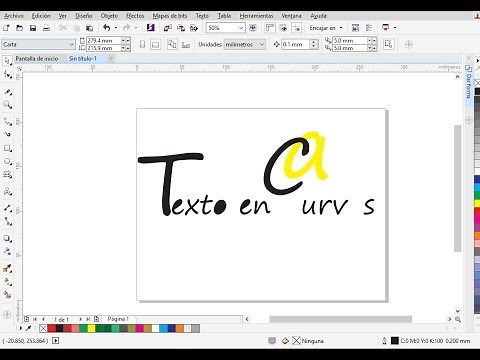The image size is (480, 360).
Task: Expand the undo history arrow
Action: tap(116, 28)
